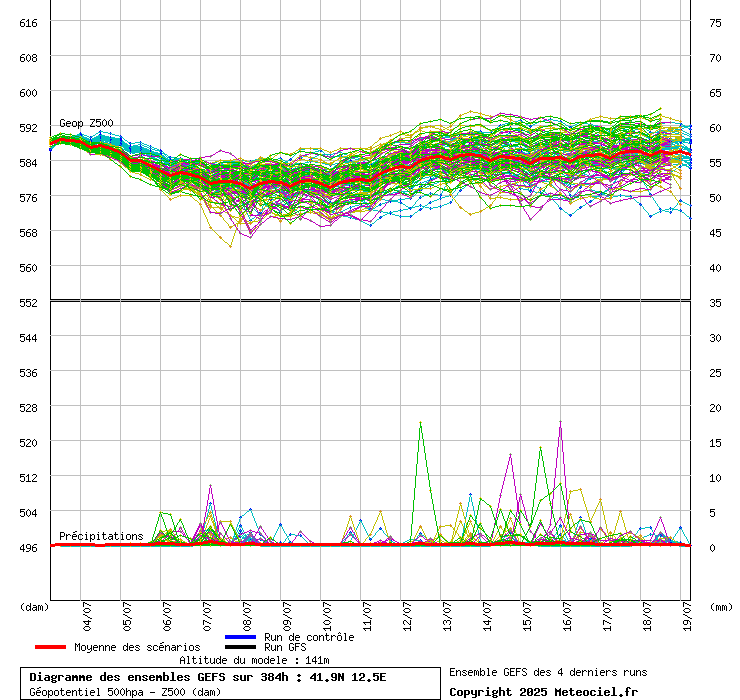Click the 10 right axis value
Viewport: 740px width, 700px height.
715,478
